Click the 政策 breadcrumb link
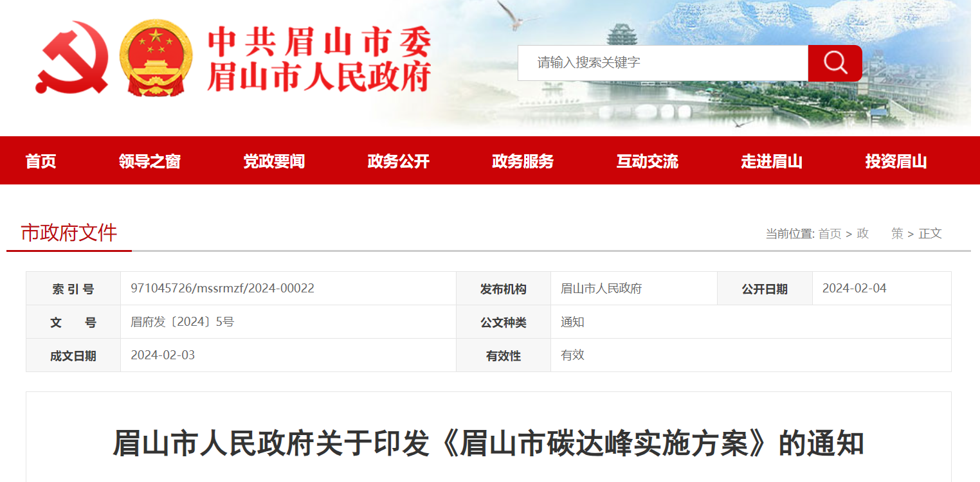The width and height of the screenshot is (980, 482). [880, 234]
